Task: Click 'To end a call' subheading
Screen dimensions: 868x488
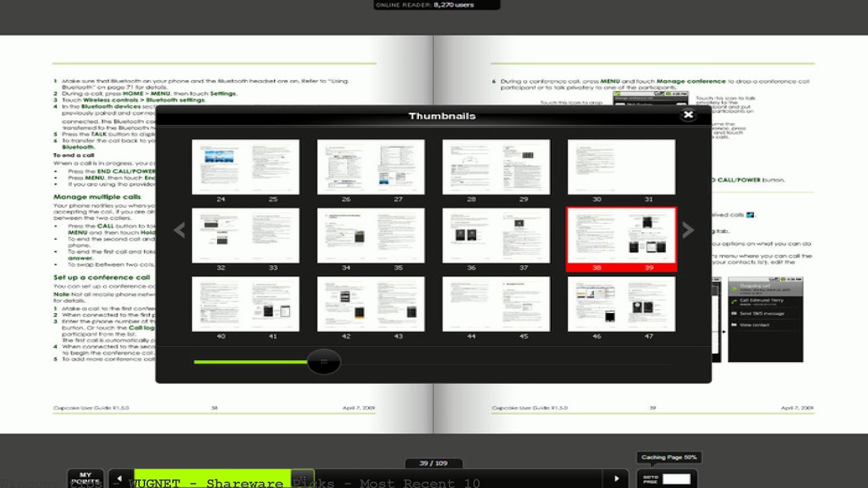Action: (73, 155)
